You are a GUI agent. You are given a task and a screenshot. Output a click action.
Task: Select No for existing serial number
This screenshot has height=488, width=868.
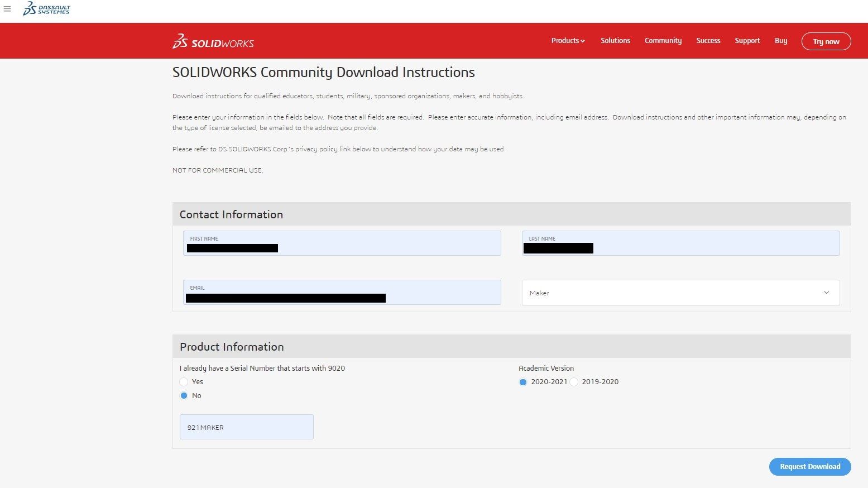pos(184,396)
